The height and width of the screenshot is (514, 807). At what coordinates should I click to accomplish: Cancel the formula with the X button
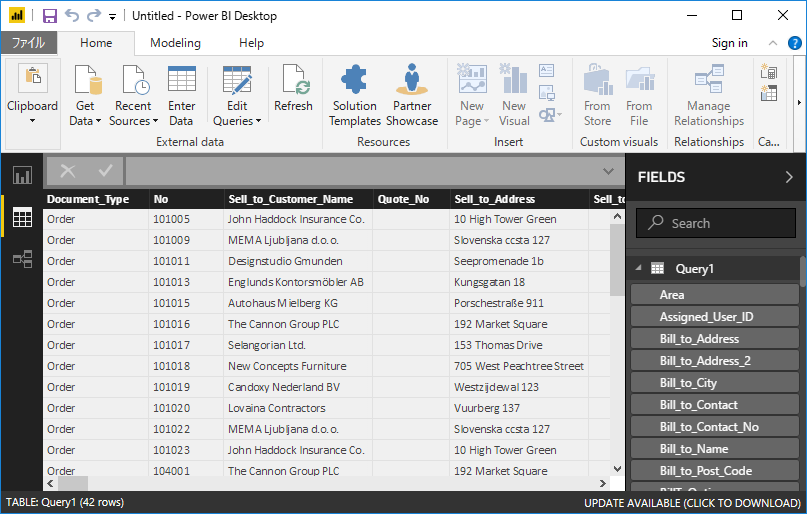pos(68,171)
